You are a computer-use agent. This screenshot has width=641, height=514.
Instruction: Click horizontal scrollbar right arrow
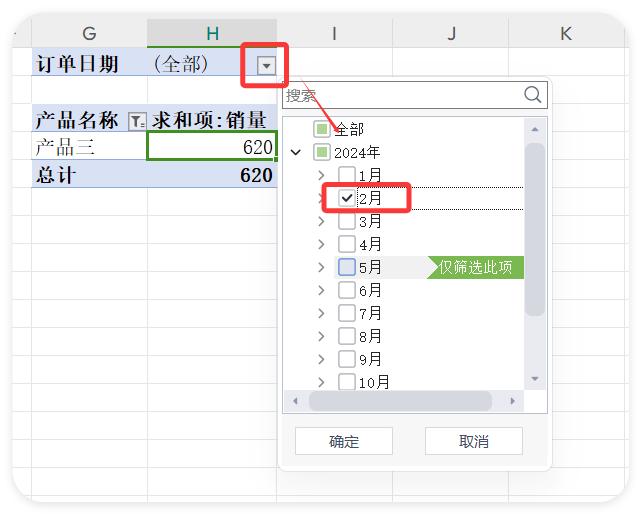513,401
